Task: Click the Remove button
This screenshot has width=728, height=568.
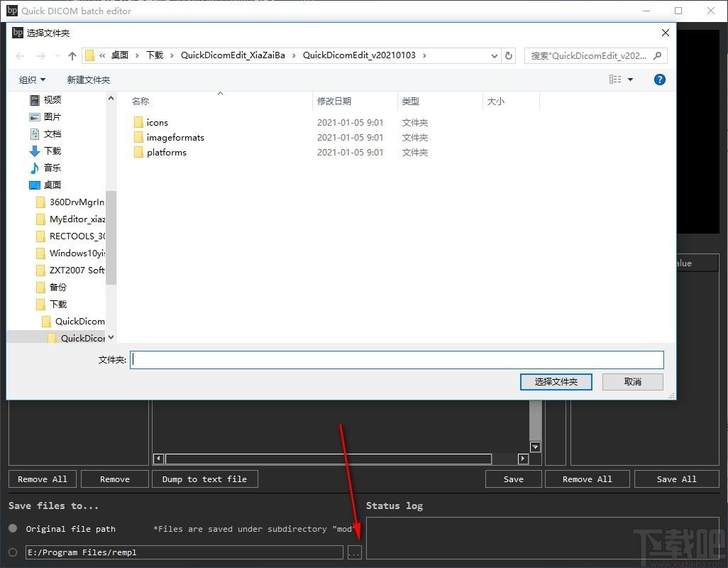Action: (x=115, y=479)
